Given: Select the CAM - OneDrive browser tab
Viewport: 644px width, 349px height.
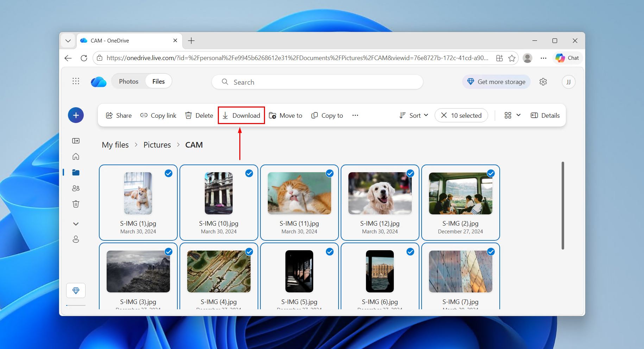Looking at the screenshot, I should [130, 41].
